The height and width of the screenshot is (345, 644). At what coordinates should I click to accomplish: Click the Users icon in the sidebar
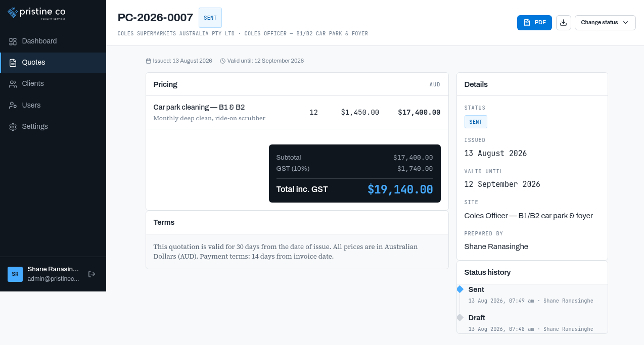click(13, 105)
